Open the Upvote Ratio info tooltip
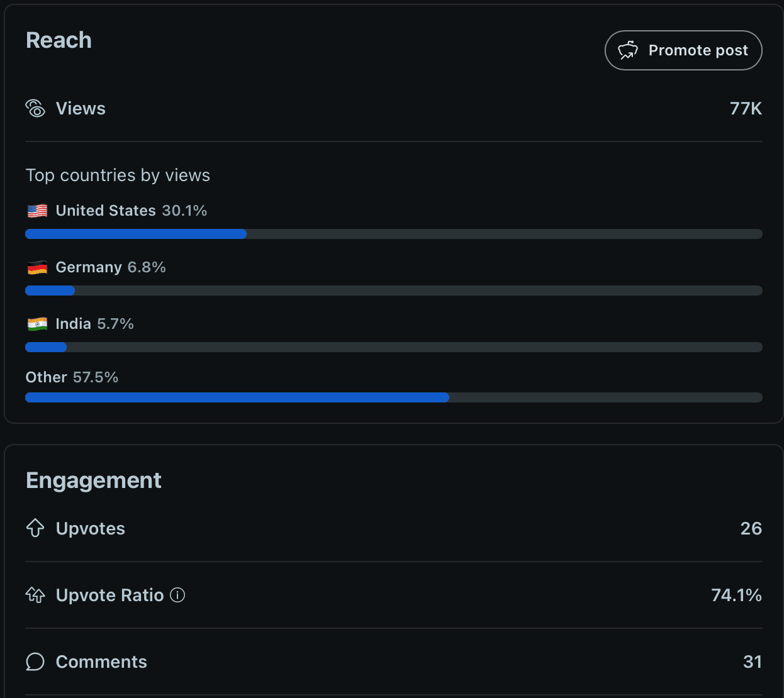Viewport: 784px width, 698px height. (x=177, y=596)
